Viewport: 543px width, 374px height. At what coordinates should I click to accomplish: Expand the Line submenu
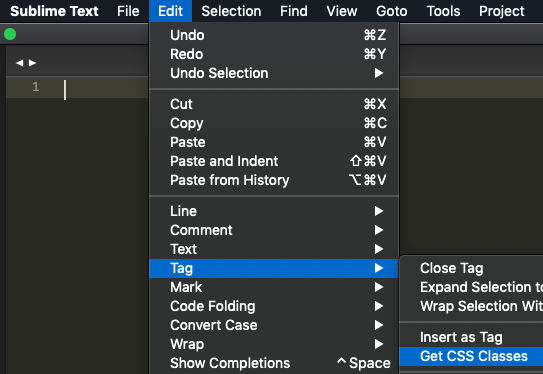274,211
